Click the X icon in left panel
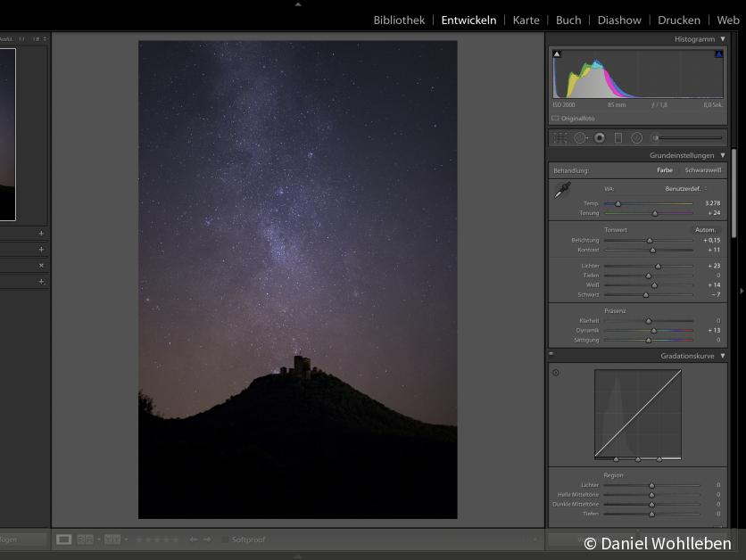The height and width of the screenshot is (560, 746). click(x=41, y=265)
